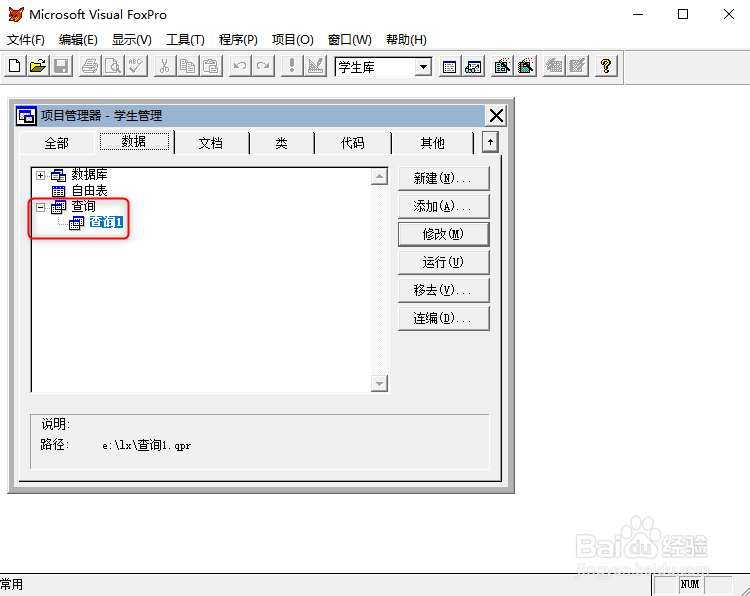
Task: Open the 学生库 database dropdown
Action: point(423,67)
